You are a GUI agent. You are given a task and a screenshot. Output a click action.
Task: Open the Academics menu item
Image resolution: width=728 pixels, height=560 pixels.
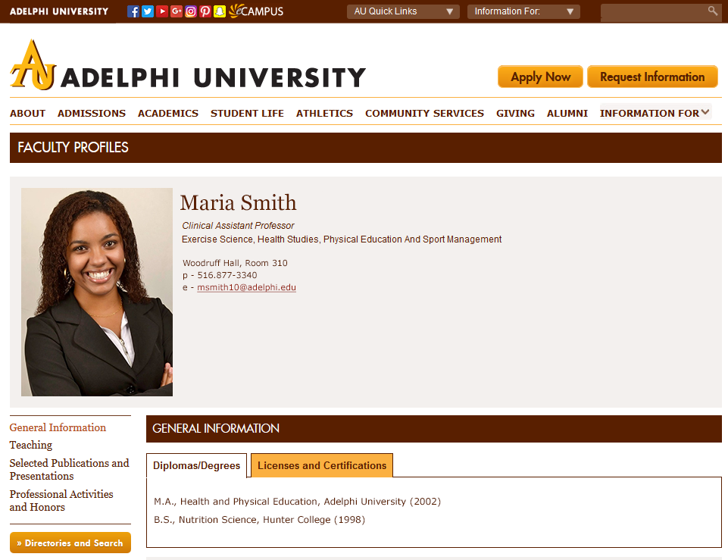coord(168,113)
